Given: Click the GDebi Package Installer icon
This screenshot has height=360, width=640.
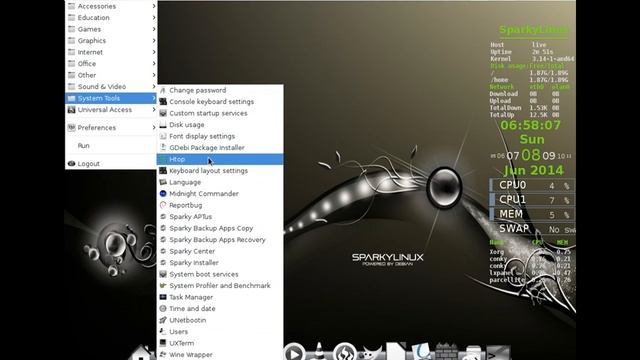Looking at the screenshot, I should [x=163, y=147].
